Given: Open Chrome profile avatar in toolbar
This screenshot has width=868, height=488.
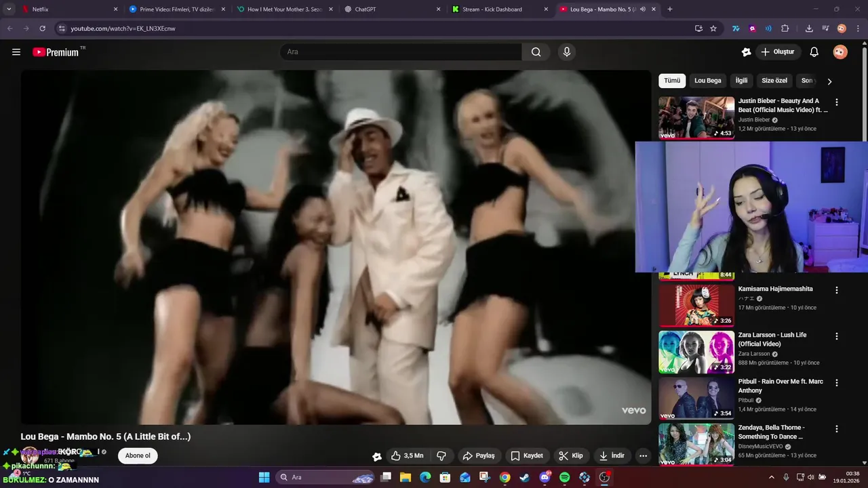Looking at the screenshot, I should click(x=842, y=28).
